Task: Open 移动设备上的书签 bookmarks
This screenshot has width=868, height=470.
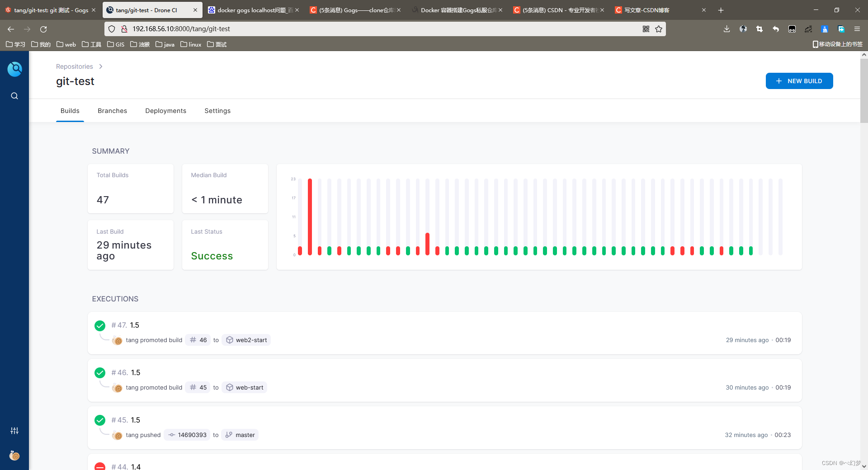Action: (x=838, y=44)
